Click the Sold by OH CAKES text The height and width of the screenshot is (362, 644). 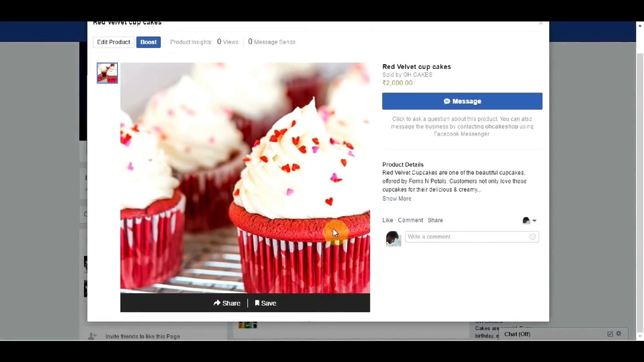tap(407, 75)
